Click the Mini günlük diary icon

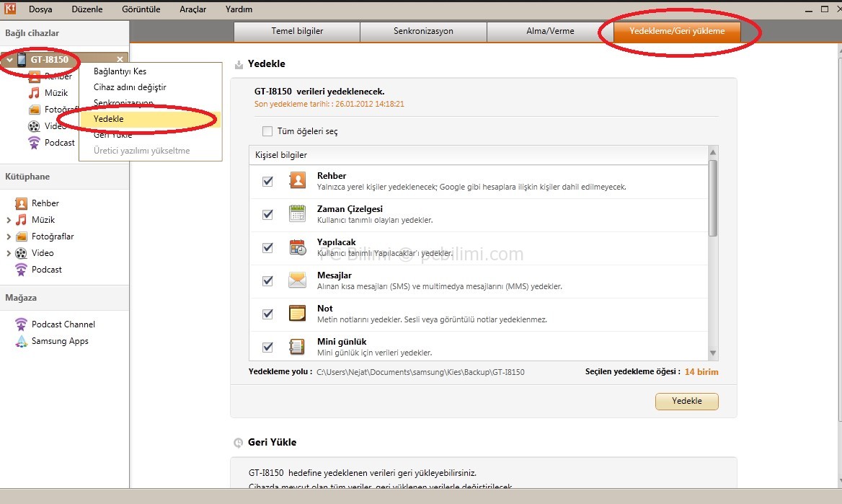point(297,347)
